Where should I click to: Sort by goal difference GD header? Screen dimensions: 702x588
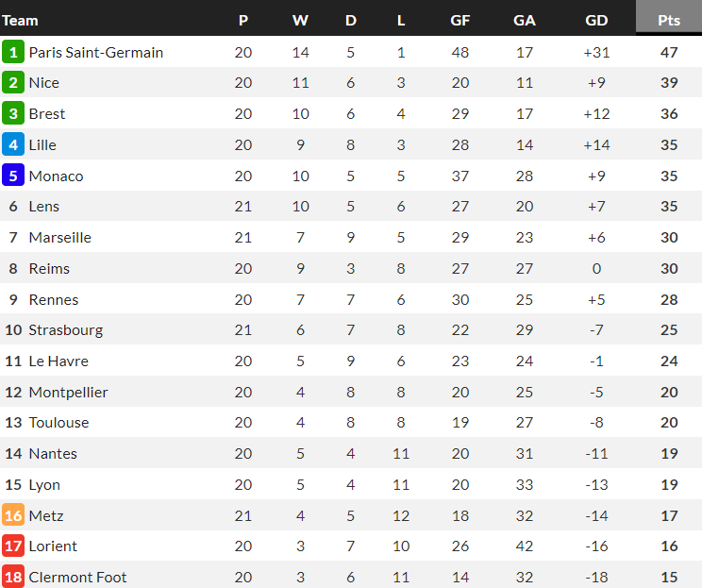pyautogui.click(x=596, y=20)
